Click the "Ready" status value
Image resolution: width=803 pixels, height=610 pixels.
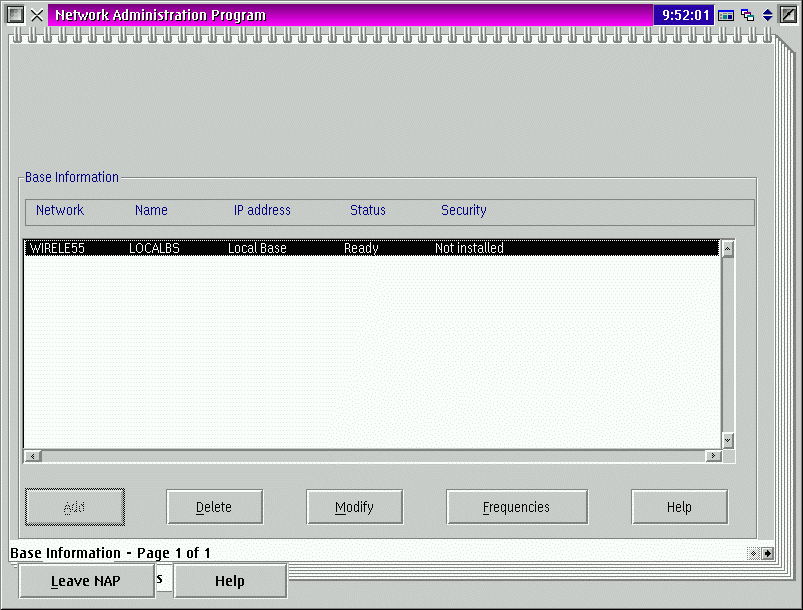pos(361,248)
